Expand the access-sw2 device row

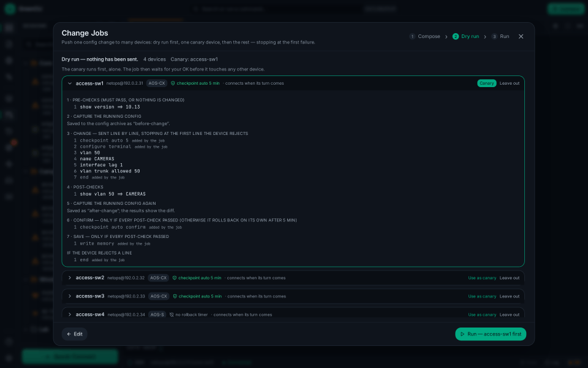coord(70,278)
